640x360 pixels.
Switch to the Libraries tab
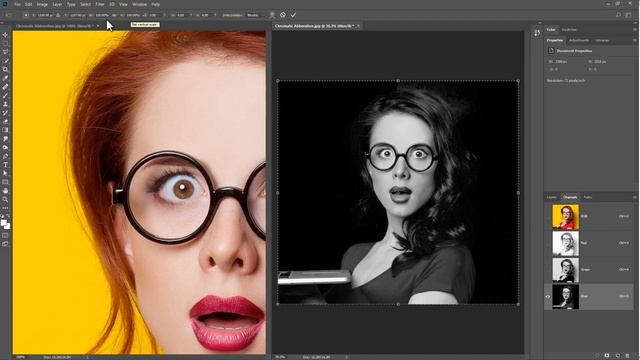pyautogui.click(x=602, y=40)
